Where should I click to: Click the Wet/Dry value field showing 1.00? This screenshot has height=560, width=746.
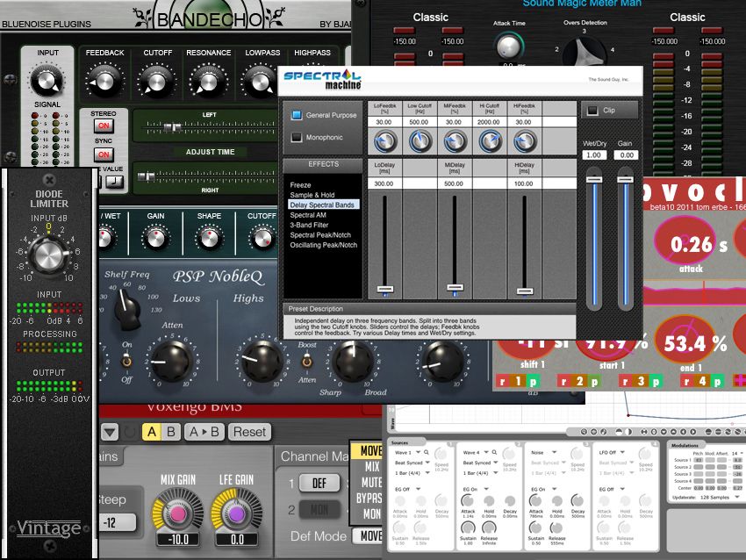point(594,154)
